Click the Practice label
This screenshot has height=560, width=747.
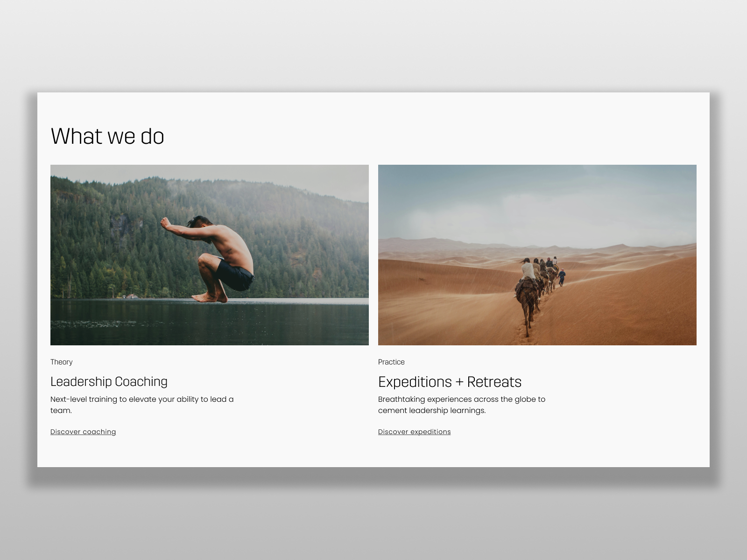coord(391,362)
